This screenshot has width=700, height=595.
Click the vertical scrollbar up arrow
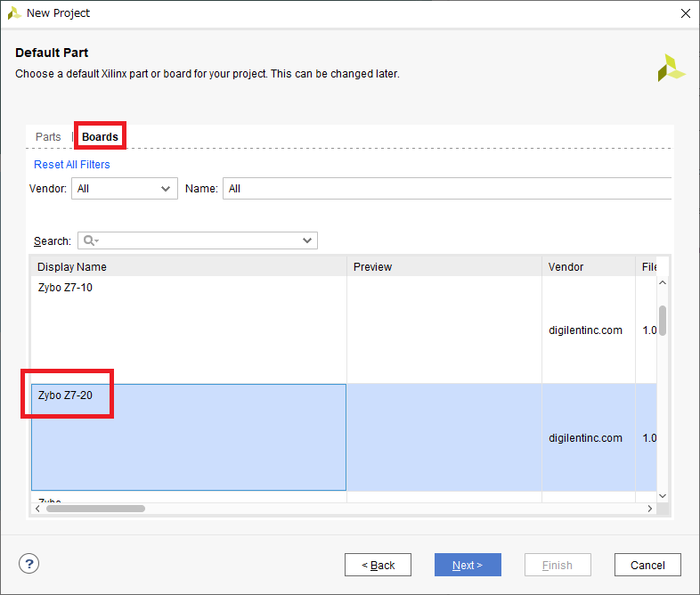tap(663, 282)
